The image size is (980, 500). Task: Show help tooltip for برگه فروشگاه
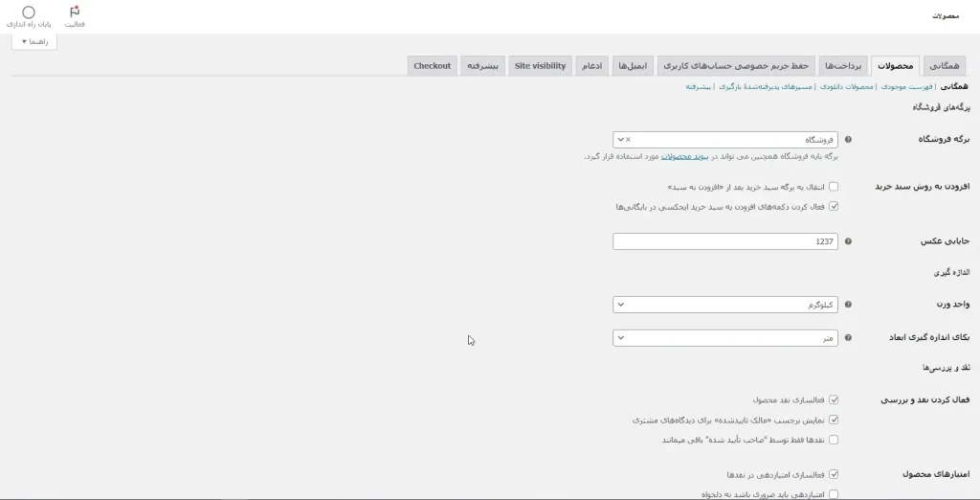coord(848,140)
